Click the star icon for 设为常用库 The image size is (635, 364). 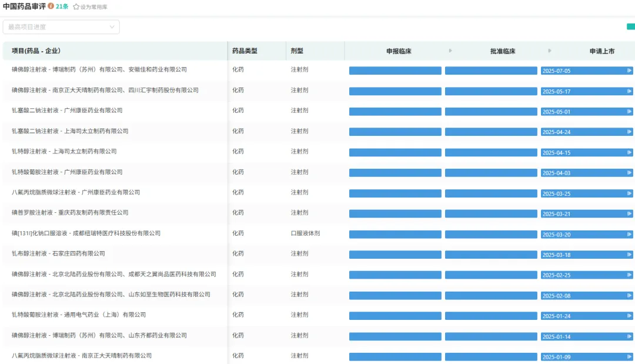[76, 6]
